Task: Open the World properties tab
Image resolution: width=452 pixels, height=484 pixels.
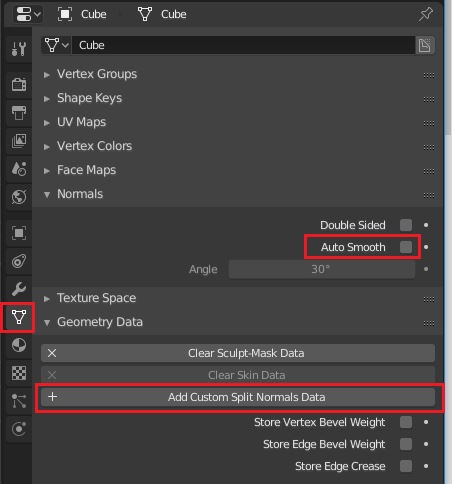Action: click(x=19, y=197)
